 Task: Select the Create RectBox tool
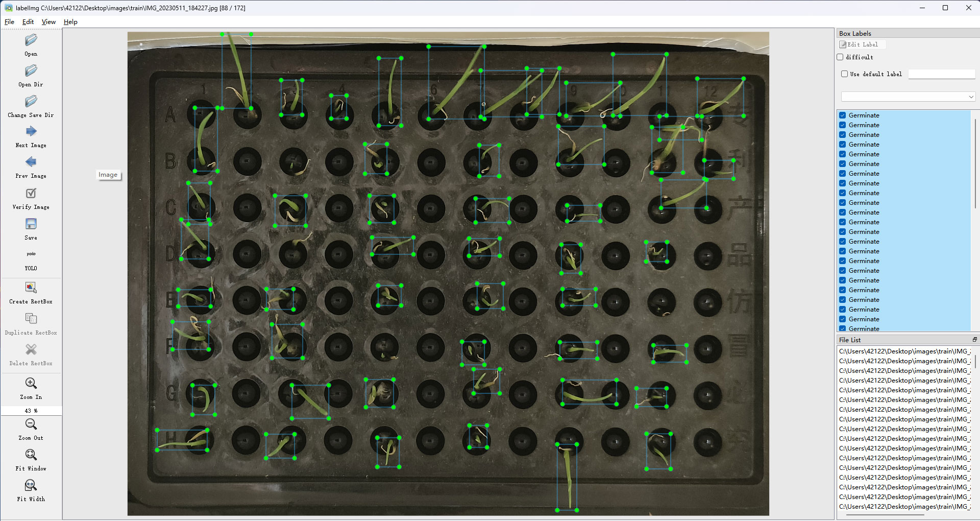point(31,288)
